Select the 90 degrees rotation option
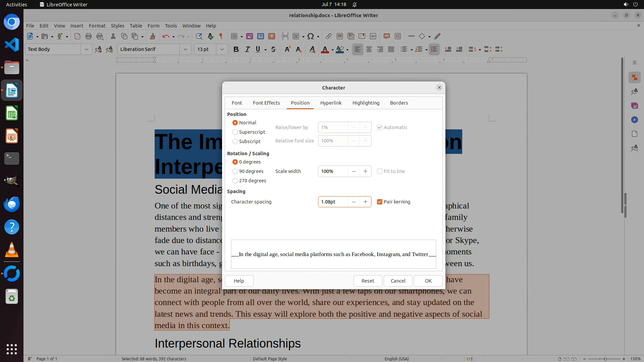Viewport: 644px width, 362px height. click(x=235, y=171)
